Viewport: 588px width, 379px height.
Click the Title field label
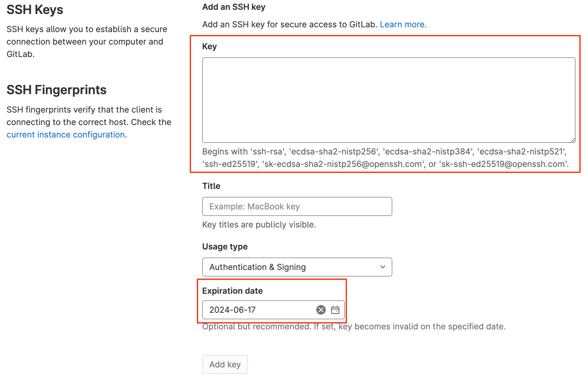coord(211,186)
